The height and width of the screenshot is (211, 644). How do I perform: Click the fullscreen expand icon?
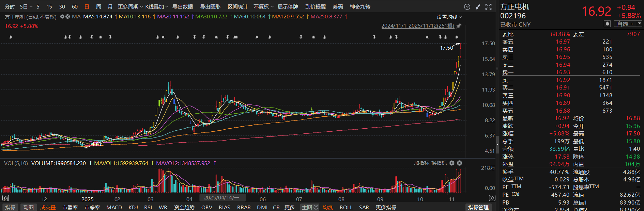coord(488,7)
